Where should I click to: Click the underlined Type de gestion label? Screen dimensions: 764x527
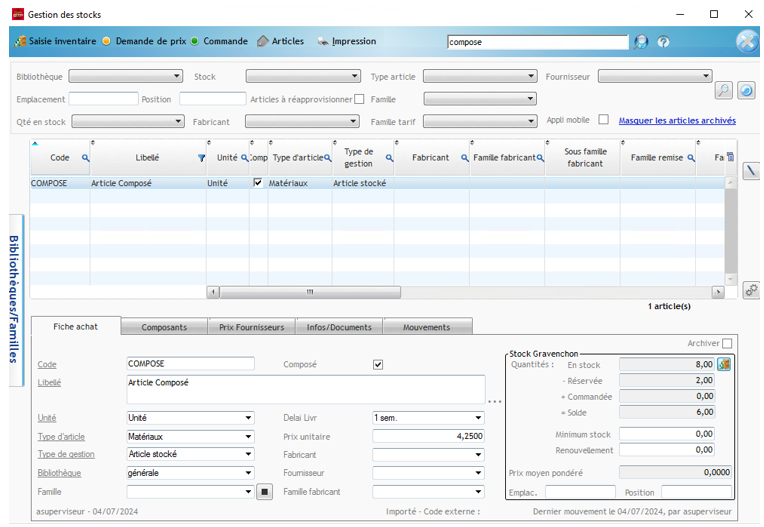click(66, 454)
